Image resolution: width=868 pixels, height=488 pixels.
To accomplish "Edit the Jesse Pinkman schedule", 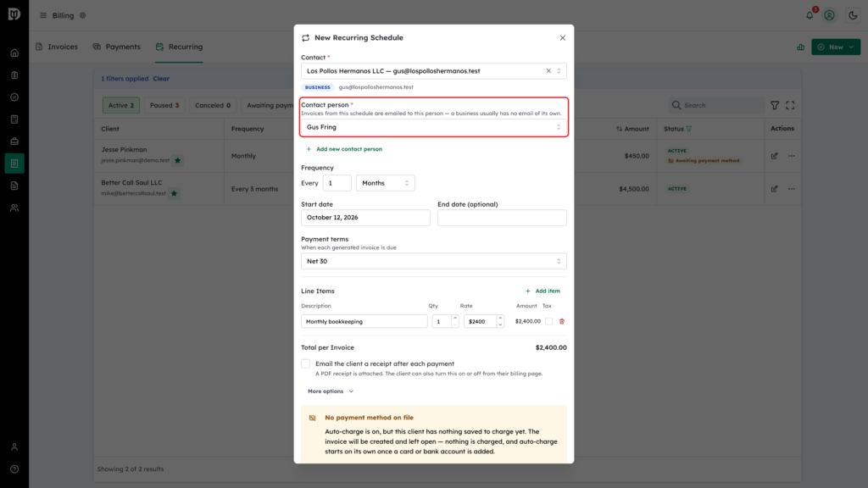I will [775, 156].
